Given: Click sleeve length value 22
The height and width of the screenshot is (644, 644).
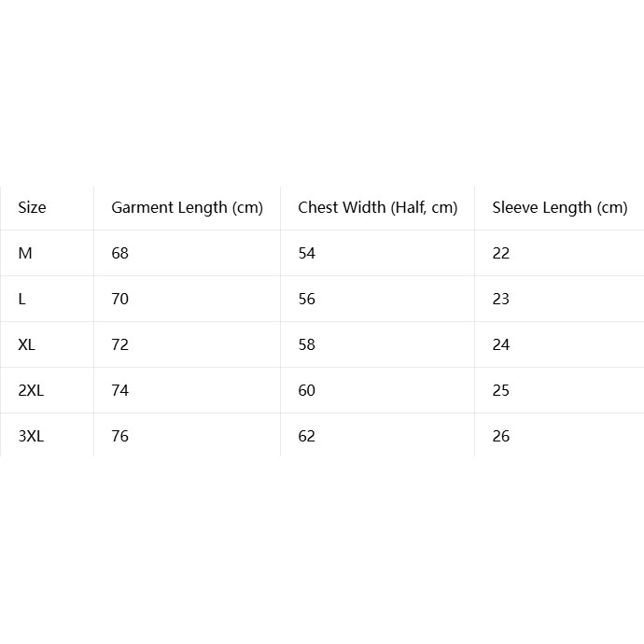Looking at the screenshot, I should (501, 254).
